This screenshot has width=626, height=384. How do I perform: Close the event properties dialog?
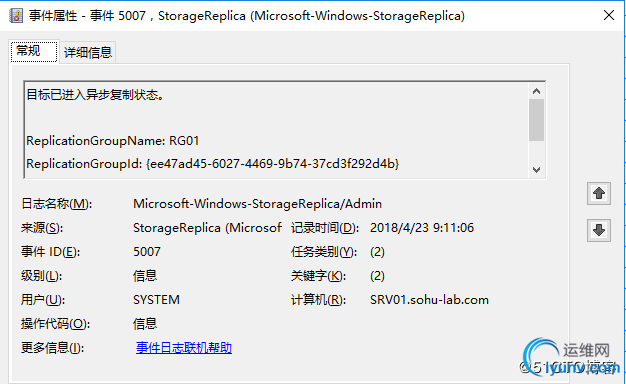[x=609, y=15]
